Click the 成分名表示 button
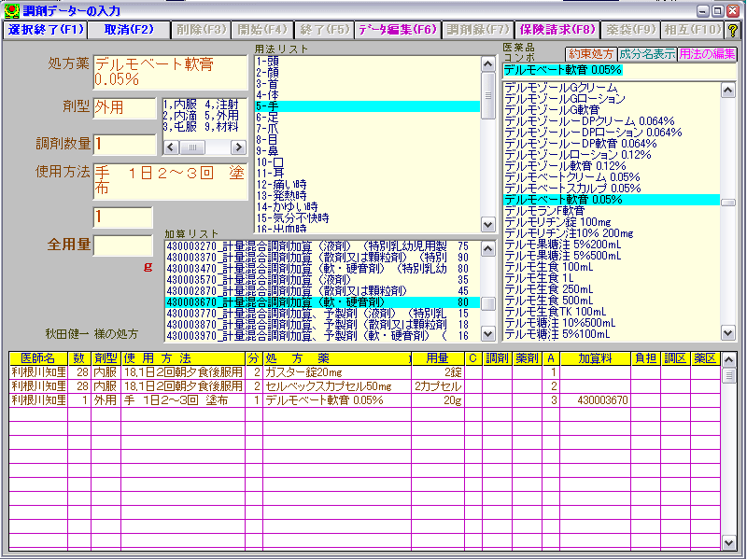The height and width of the screenshot is (560, 747). coord(646,54)
